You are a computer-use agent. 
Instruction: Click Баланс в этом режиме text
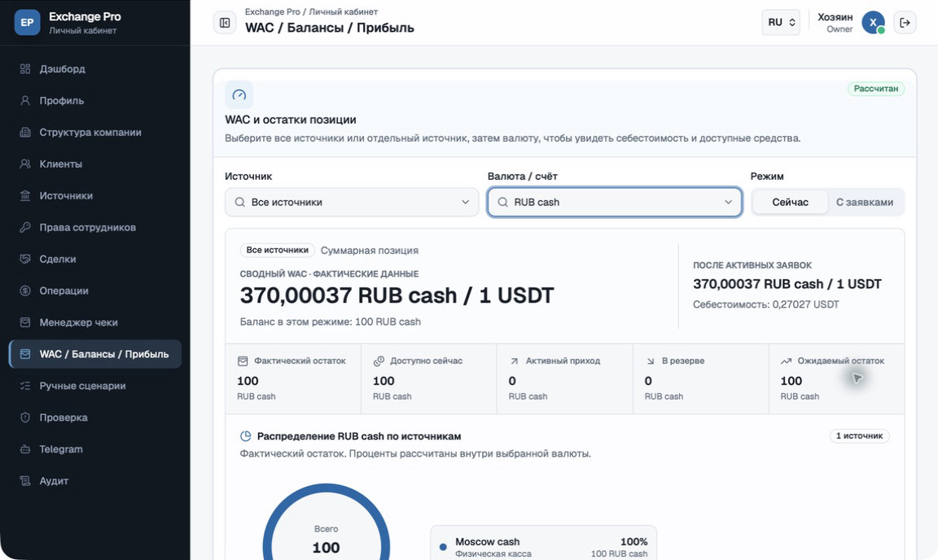tap(331, 322)
